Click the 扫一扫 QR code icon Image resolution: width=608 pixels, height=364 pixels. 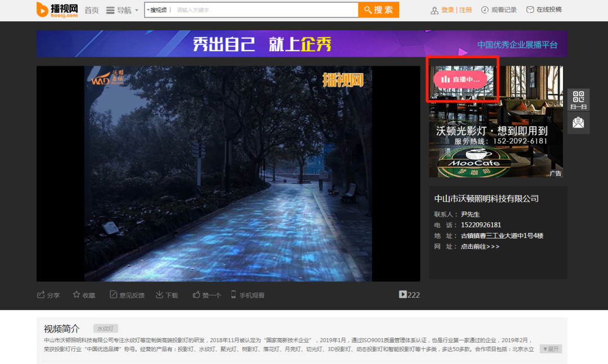578,100
